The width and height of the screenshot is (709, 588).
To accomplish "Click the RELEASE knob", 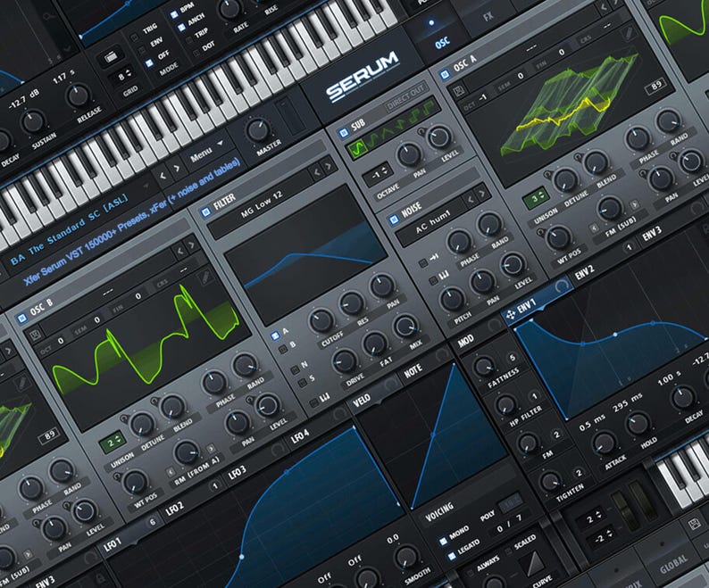I will point(78,95).
